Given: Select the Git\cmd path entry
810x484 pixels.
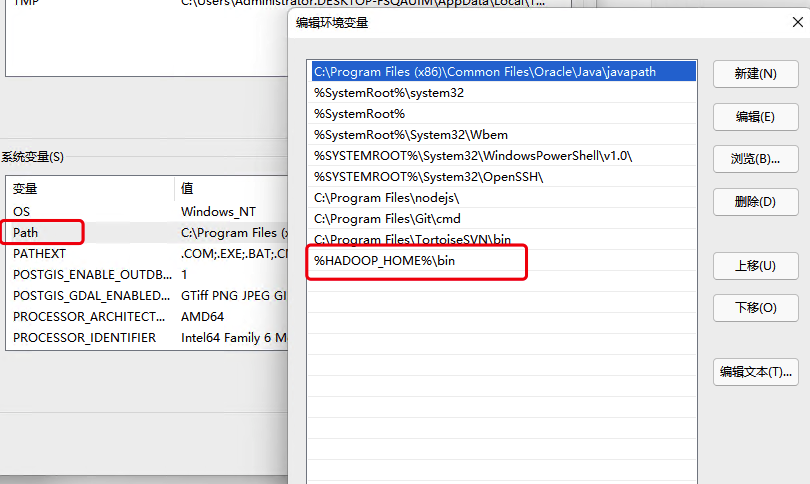Looking at the screenshot, I should point(387,219).
